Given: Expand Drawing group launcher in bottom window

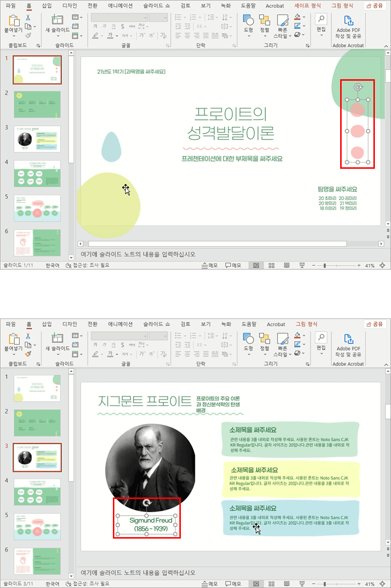Looking at the screenshot, I should 308,363.
